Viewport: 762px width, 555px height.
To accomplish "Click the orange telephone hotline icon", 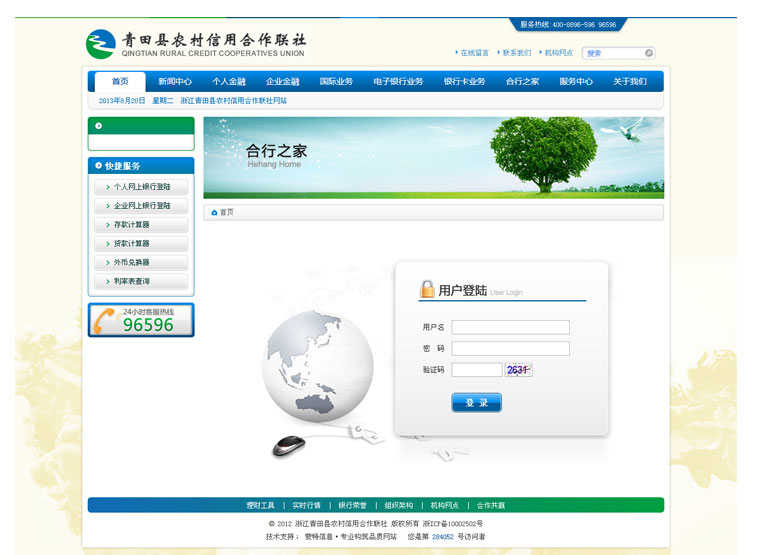I will pos(105,320).
